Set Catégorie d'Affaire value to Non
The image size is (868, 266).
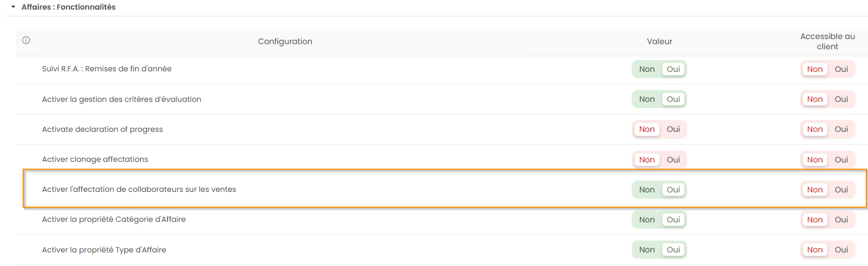pos(646,220)
